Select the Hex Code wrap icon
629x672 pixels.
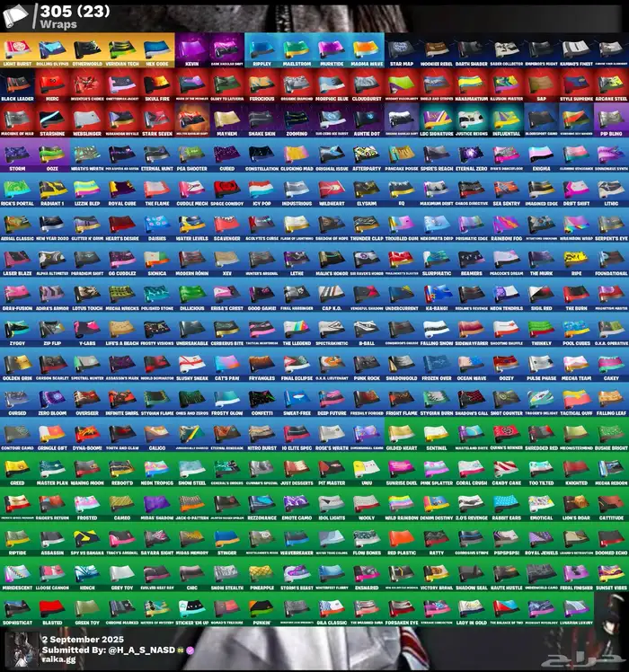(157, 50)
